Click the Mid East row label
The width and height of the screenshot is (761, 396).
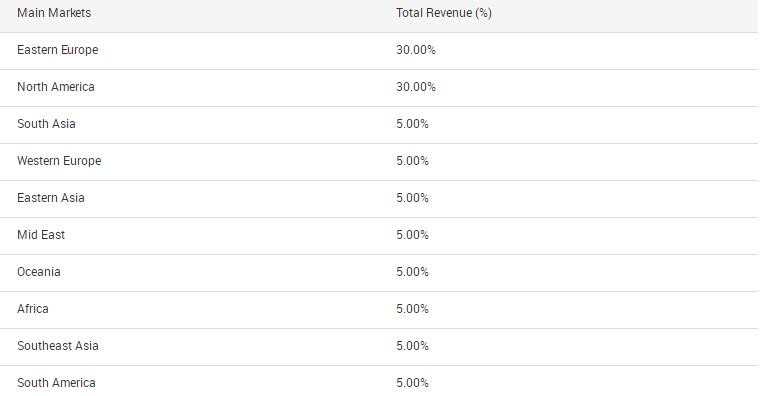click(41, 235)
